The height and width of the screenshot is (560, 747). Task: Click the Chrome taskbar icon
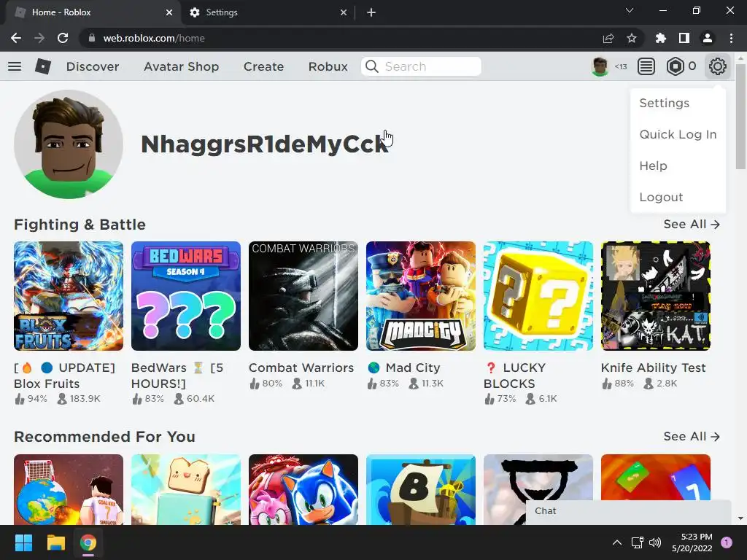[88, 542]
